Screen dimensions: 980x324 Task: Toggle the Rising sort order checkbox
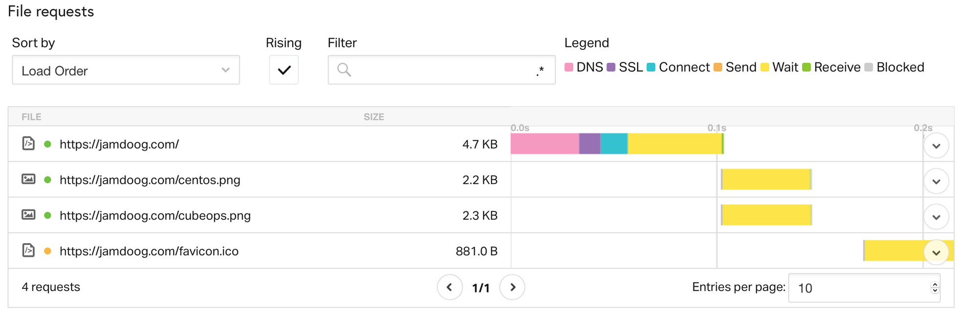[284, 70]
